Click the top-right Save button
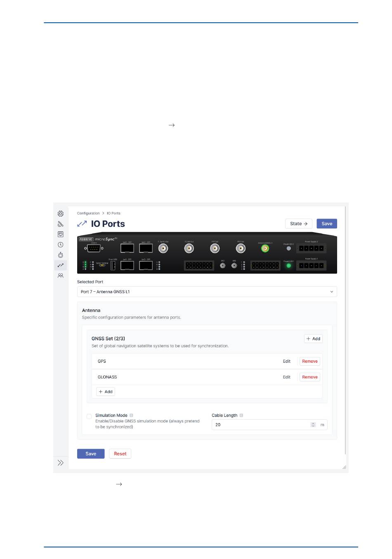The width and height of the screenshot is (392, 559). tap(327, 224)
